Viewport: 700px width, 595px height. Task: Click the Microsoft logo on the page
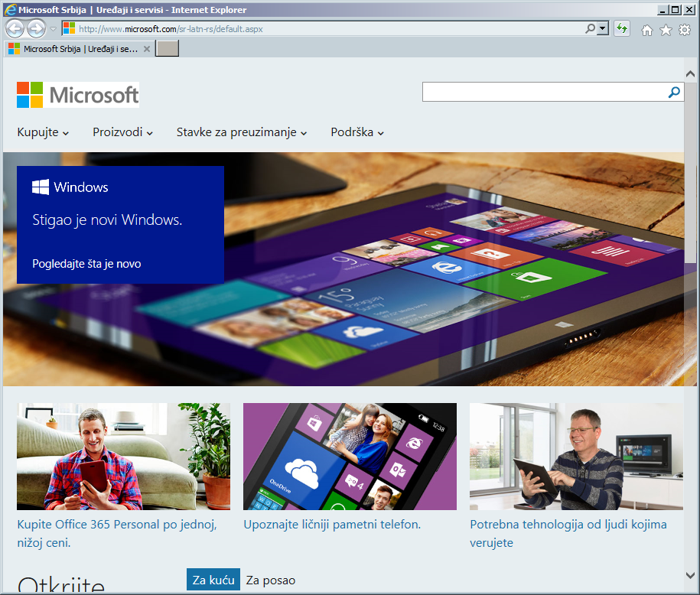(x=78, y=95)
